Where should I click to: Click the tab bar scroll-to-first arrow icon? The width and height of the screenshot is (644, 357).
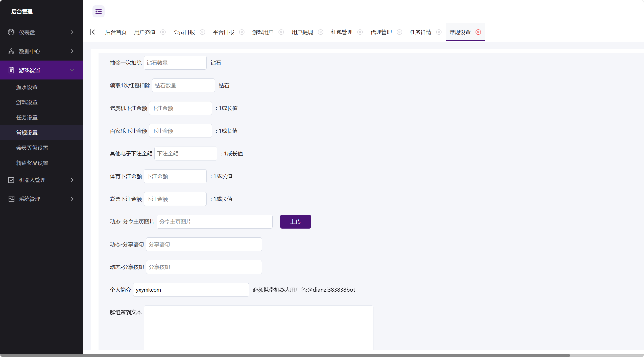tap(92, 32)
